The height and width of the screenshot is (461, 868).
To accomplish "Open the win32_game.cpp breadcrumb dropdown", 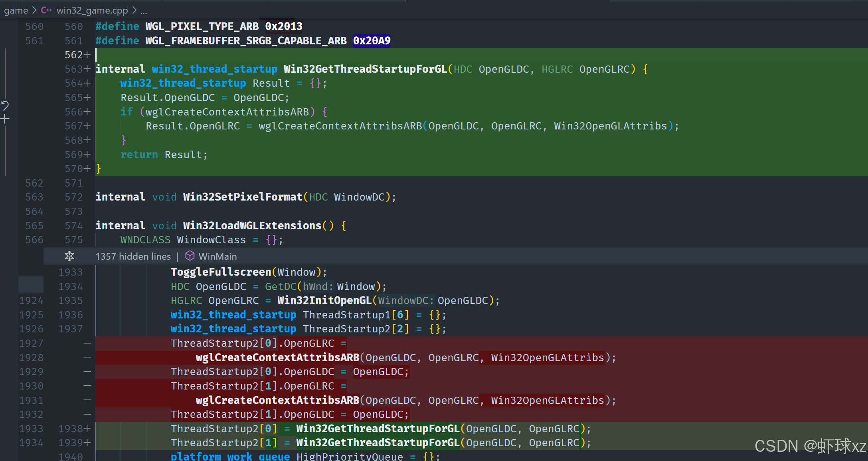I will [92, 10].
